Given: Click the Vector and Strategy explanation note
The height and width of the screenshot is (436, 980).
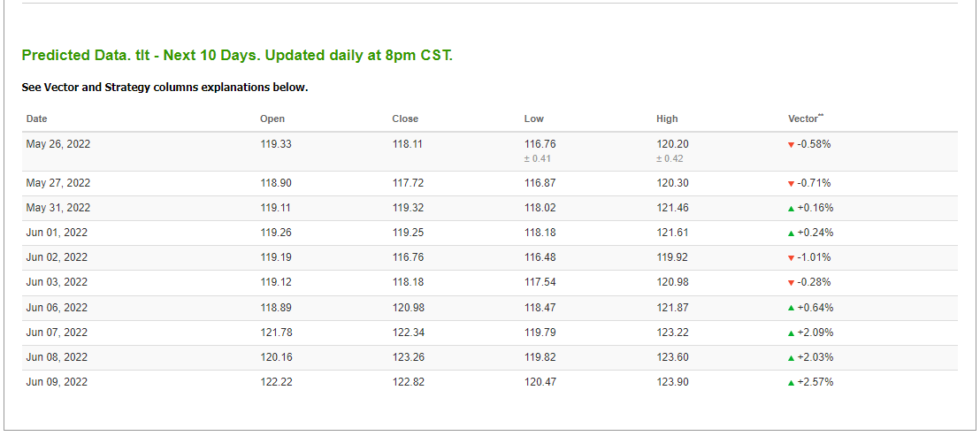Looking at the screenshot, I should click(x=165, y=88).
